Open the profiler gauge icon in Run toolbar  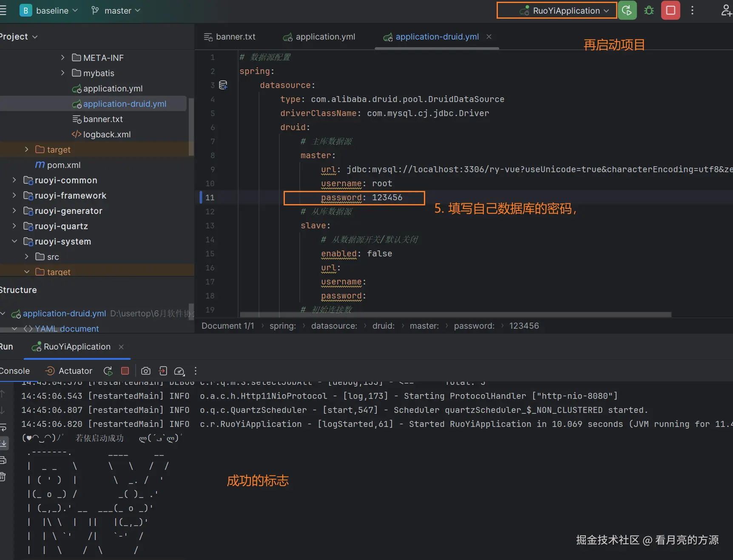pos(179,371)
